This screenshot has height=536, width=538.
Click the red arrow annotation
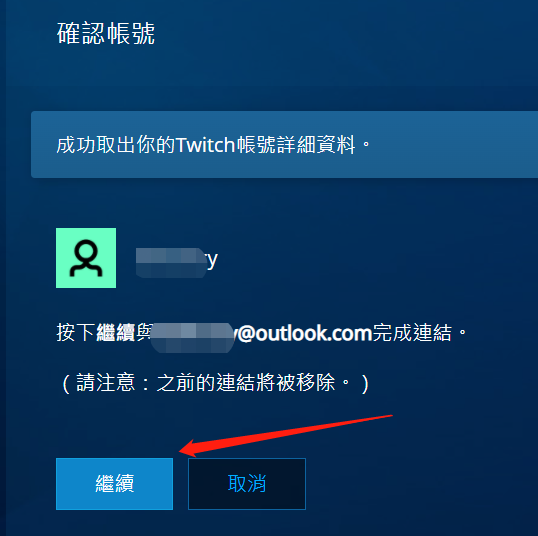(285, 436)
